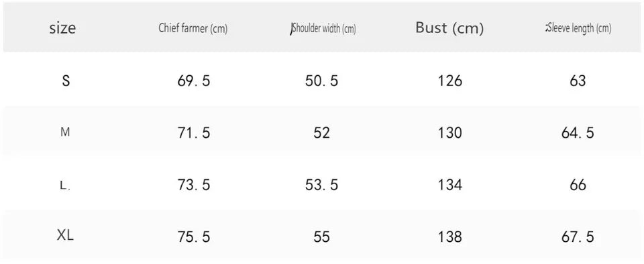This screenshot has width=644, height=264.
Task: Select the 50.5 shoulder width value
Action: pos(321,81)
